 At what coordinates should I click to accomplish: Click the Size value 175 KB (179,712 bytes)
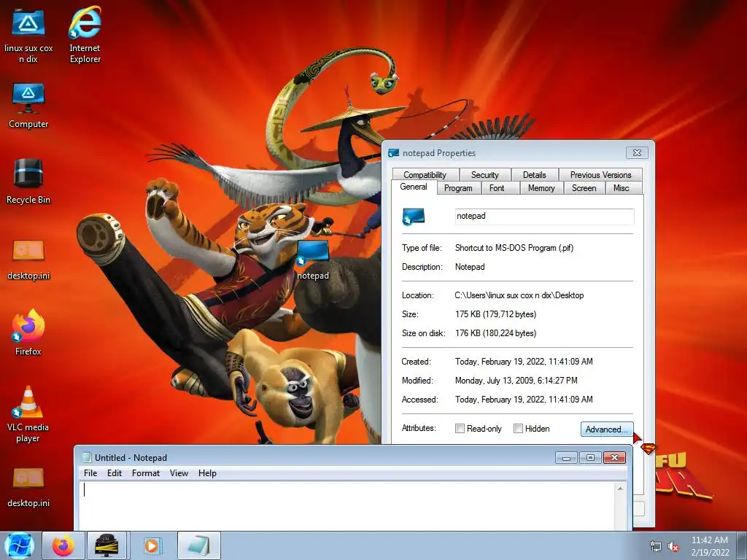(495, 314)
